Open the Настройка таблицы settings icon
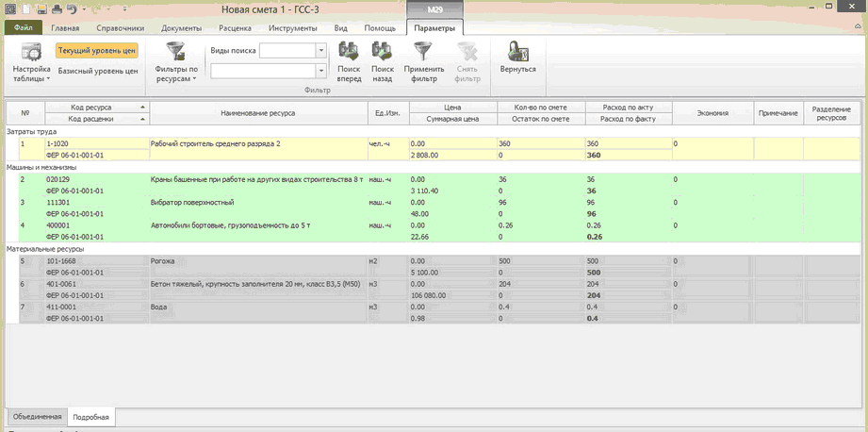The image size is (868, 432). tap(30, 51)
